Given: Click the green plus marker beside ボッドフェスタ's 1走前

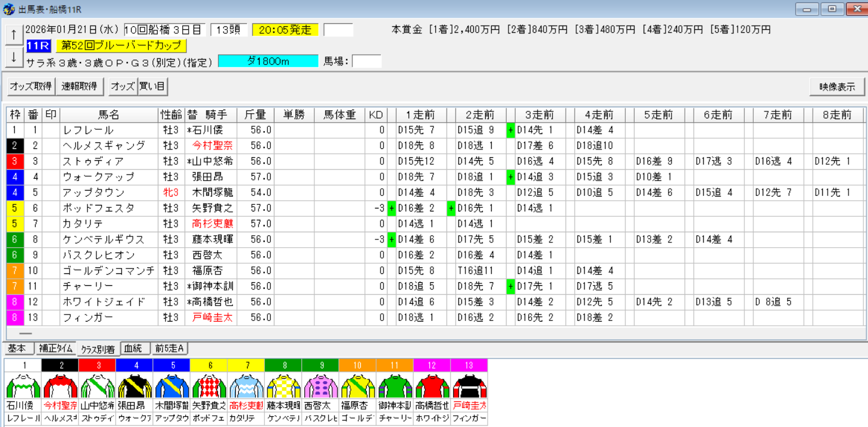Looking at the screenshot, I should [391, 208].
